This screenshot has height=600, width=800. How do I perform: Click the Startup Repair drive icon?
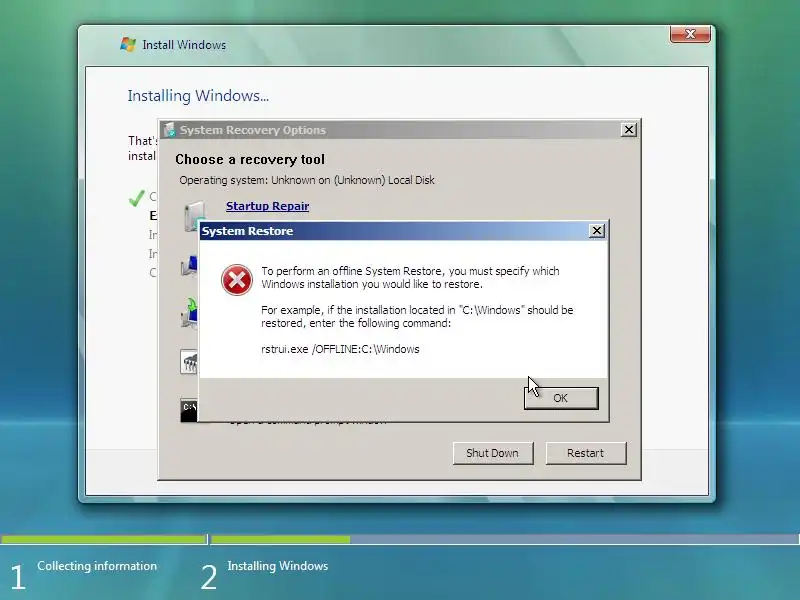(x=193, y=215)
